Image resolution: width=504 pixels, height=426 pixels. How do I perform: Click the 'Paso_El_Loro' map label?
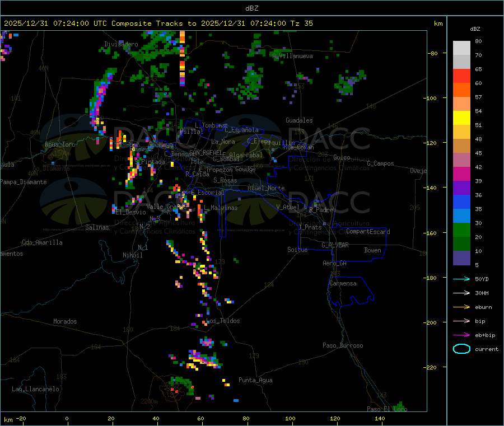[x=387, y=409]
